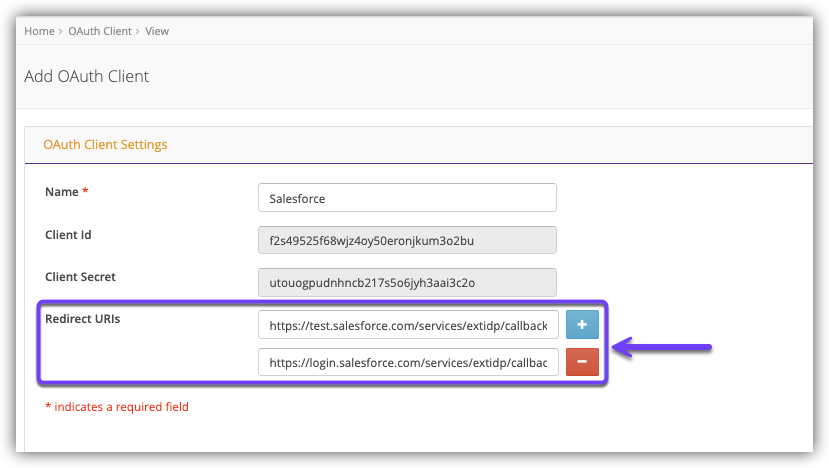Add another redirect URI with the plus button
The width and height of the screenshot is (829, 468).
point(582,326)
